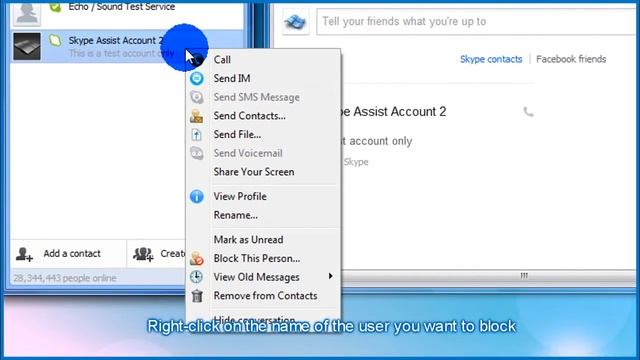Open View Profile from the menu
640x360 pixels.
tap(240, 196)
